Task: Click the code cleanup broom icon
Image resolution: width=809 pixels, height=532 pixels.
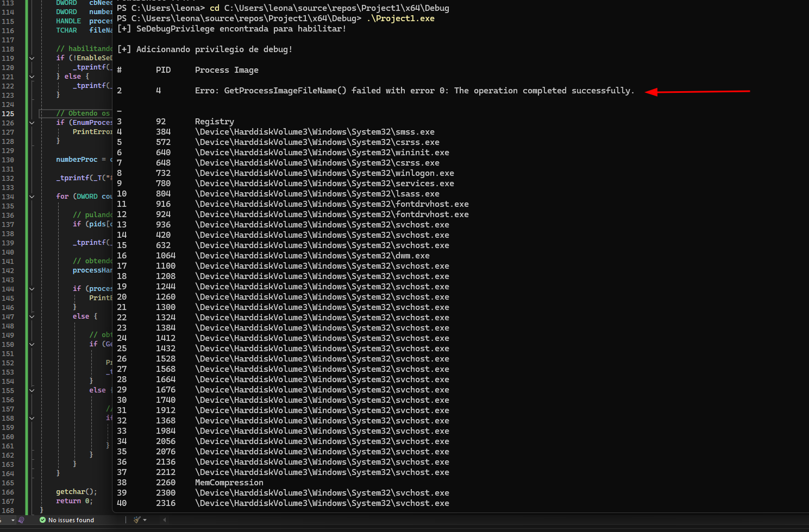Action: (x=137, y=520)
